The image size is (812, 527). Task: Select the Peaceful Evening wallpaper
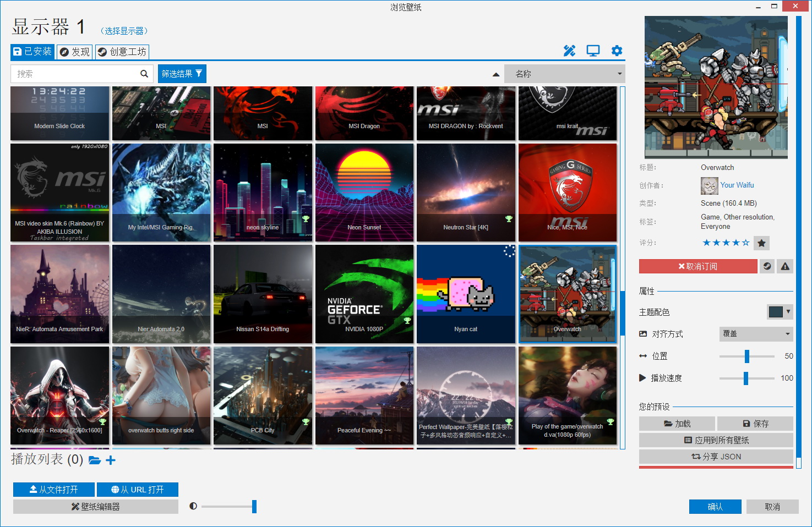[364, 396]
